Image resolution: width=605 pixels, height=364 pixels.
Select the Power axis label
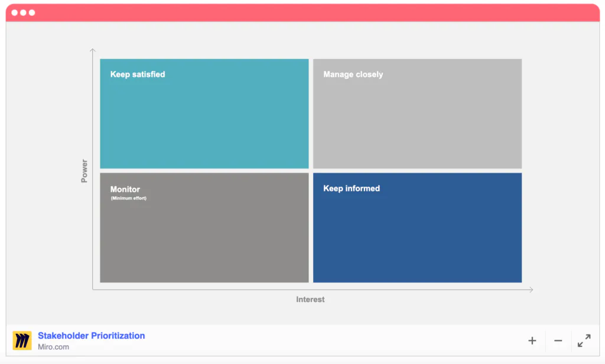tap(84, 171)
